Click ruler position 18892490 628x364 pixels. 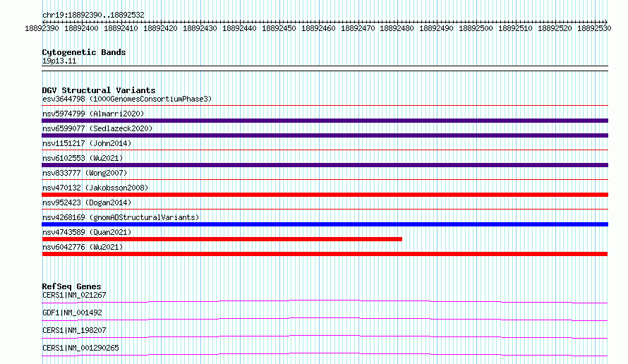point(436,28)
